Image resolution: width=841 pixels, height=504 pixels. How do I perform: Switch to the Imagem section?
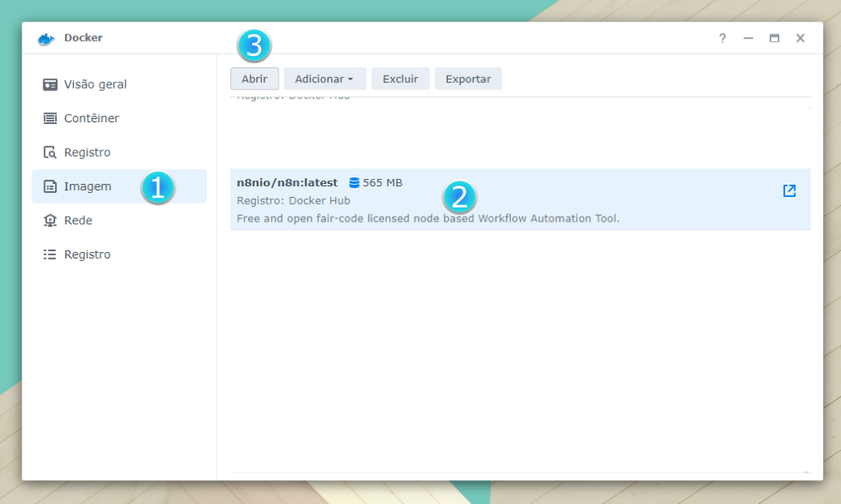point(87,186)
